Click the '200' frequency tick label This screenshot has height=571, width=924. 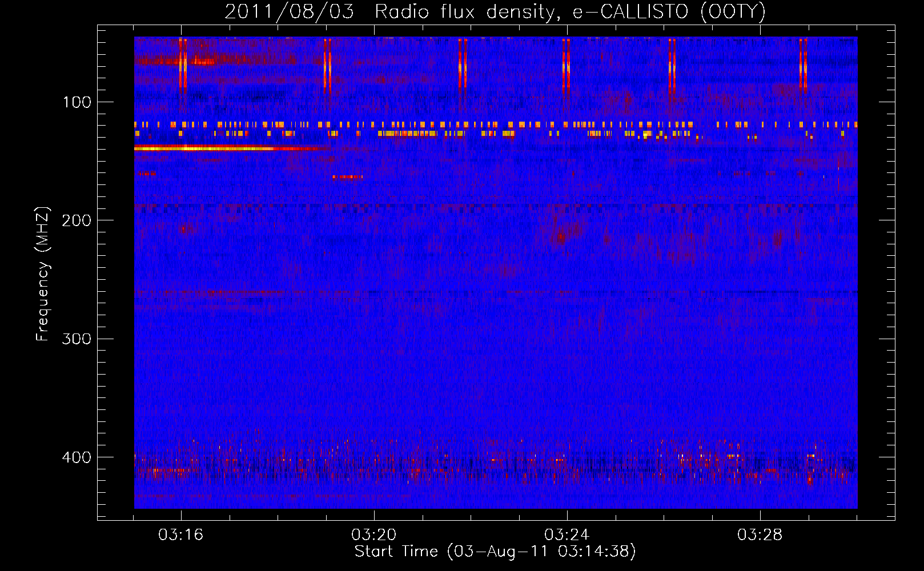(x=77, y=220)
